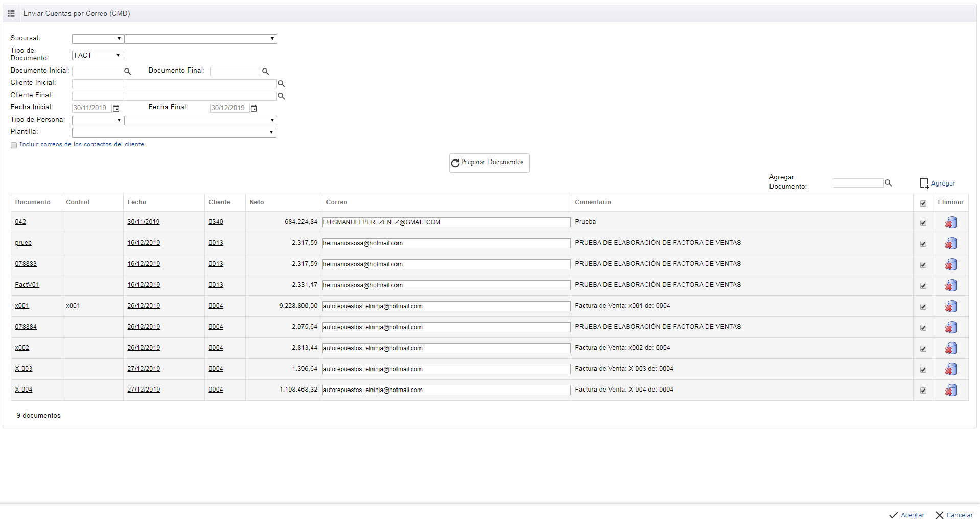Open document link 078884
The width and height of the screenshot is (980, 526).
[x=26, y=327]
